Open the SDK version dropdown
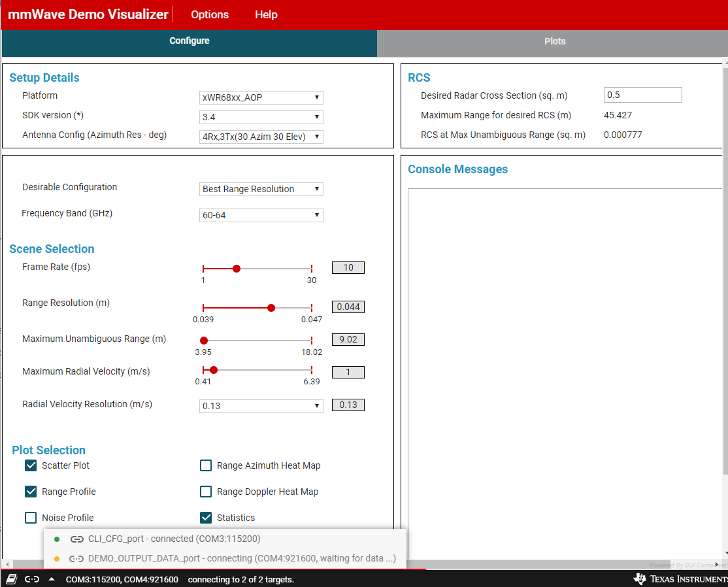Image resolution: width=728 pixels, height=587 pixels. click(261, 117)
